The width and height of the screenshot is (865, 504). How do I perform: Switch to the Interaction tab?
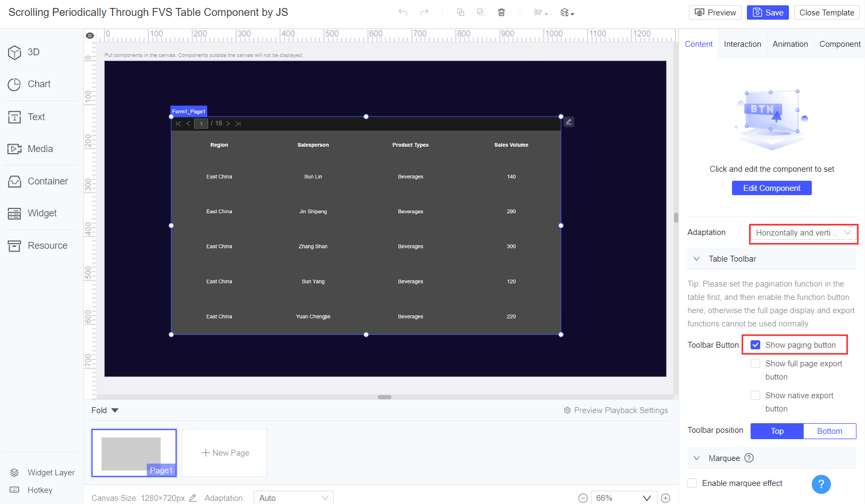click(x=743, y=44)
